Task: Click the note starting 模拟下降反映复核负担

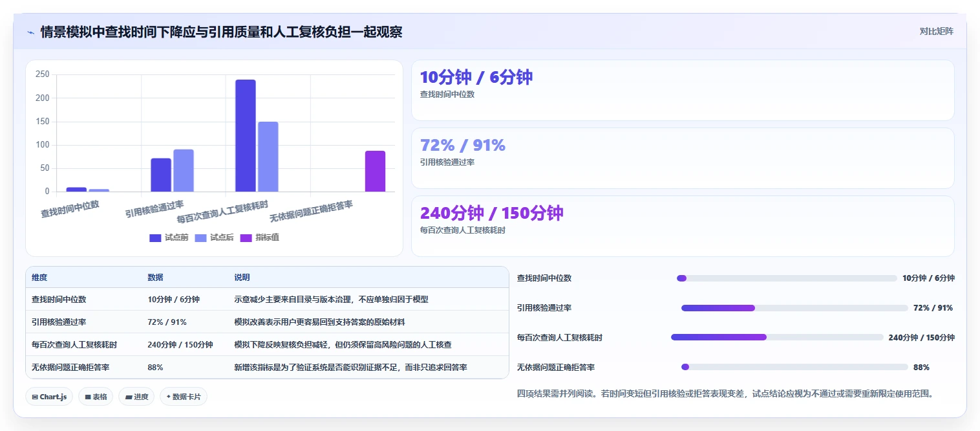Action: tap(343, 344)
